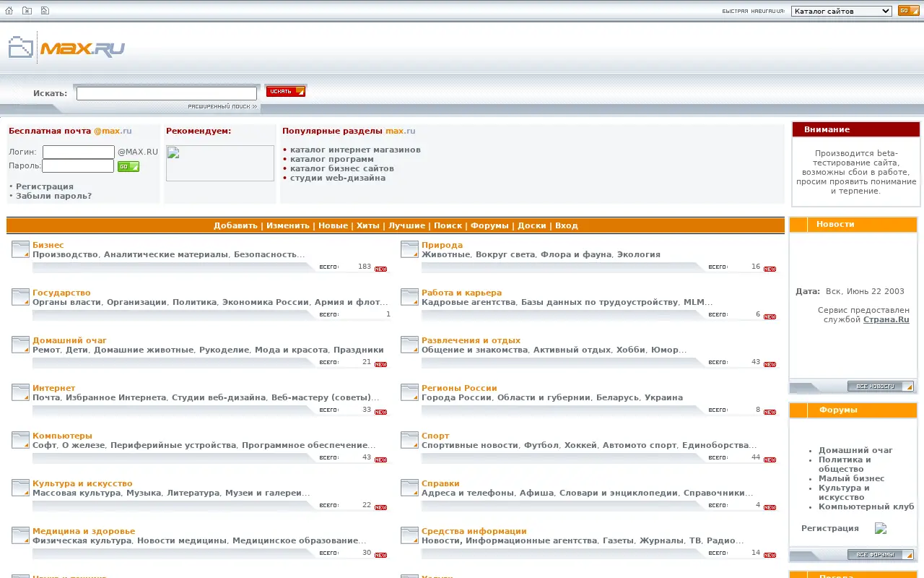Focus the Искать search text field

[x=167, y=93]
